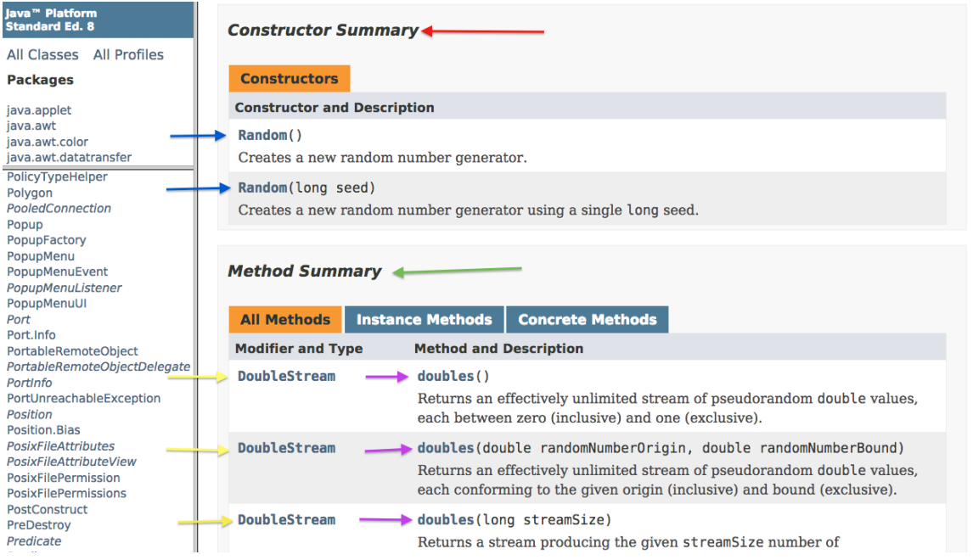Click the doubles() method link
973x560 pixels.
coord(446,376)
